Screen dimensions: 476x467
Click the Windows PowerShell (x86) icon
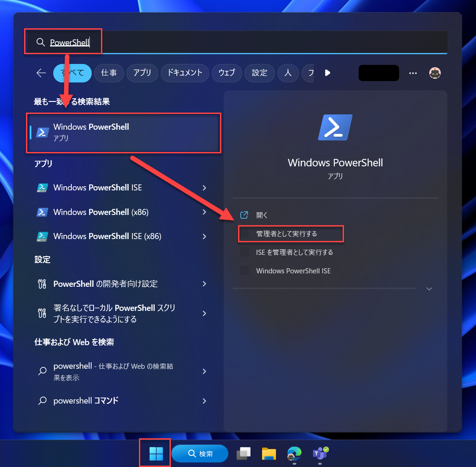pos(42,212)
